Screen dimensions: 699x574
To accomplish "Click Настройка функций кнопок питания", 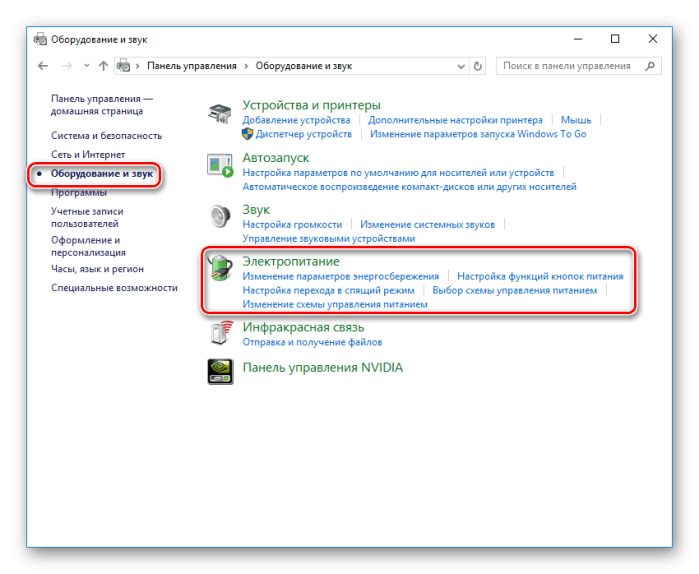I will coord(540,276).
